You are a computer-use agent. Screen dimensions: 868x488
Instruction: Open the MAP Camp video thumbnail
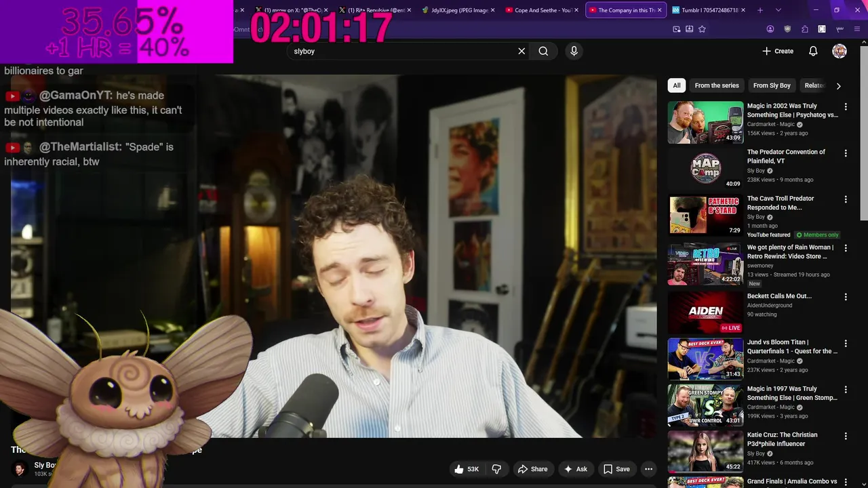pos(705,169)
